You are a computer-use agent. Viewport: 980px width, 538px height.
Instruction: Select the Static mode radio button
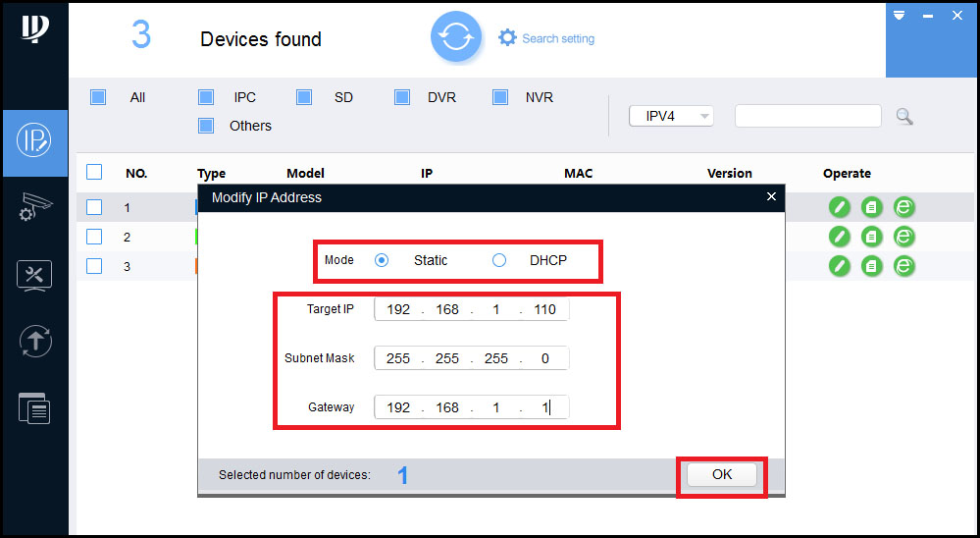point(382,260)
